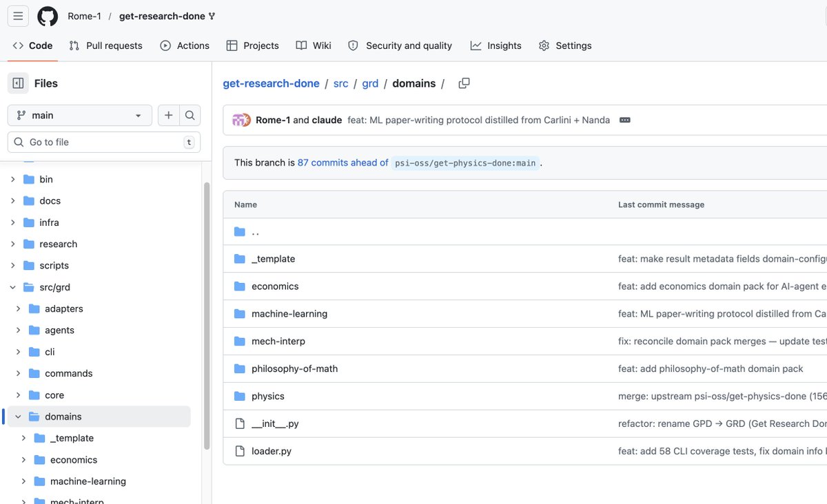Click the file tree vertical scrollbar

[207, 316]
